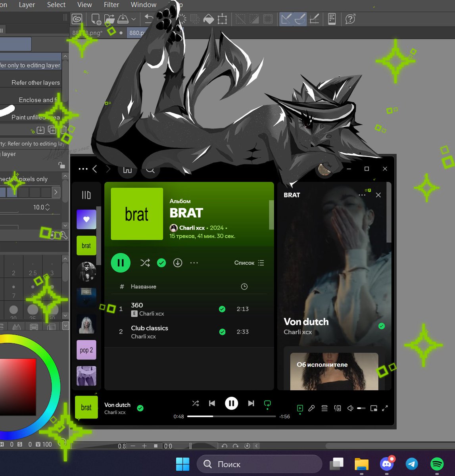455x476 pixels.
Task: Toggle album saved checkmark beside the shuffle icon
Action: click(161, 263)
